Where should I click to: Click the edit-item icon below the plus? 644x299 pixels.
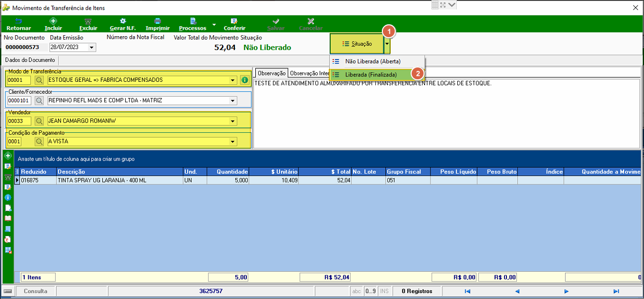[x=7, y=166]
